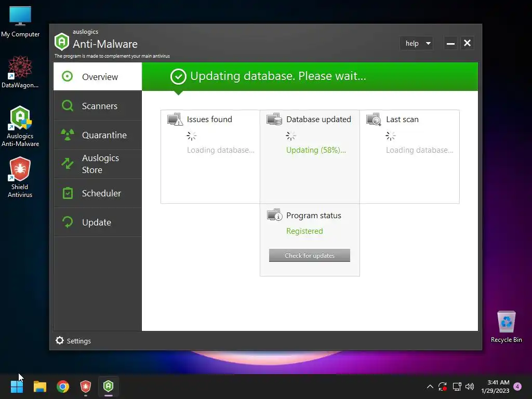This screenshot has height=399, width=532.
Task: Expand the help dropdown menu
Action: [416, 44]
